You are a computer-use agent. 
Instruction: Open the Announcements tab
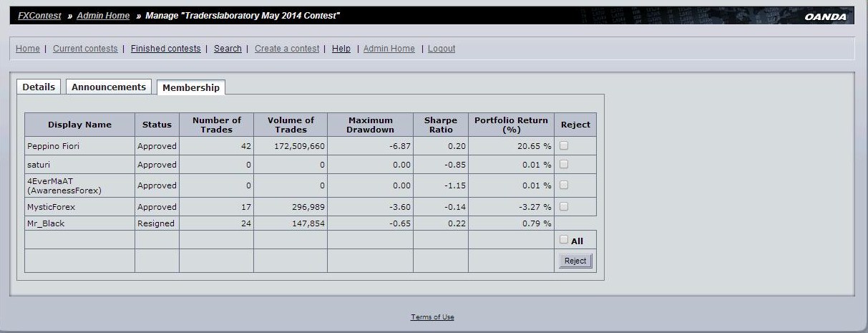pyautogui.click(x=109, y=87)
